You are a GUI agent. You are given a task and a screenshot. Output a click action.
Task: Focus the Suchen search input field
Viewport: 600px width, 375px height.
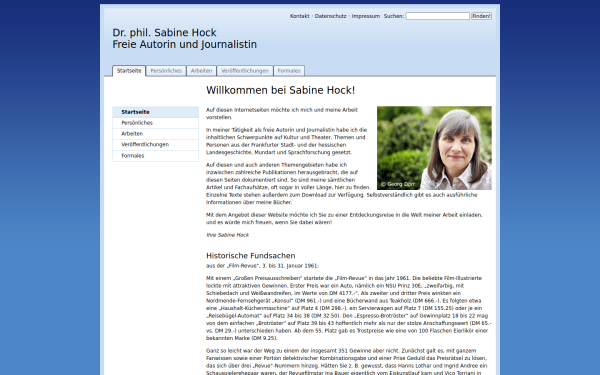(437, 16)
